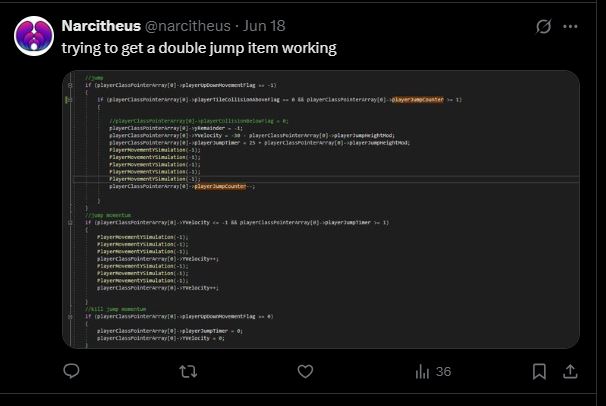Open the Jun 18 timestamp link
Image resolution: width=606 pixels, height=406 pixels.
264,26
